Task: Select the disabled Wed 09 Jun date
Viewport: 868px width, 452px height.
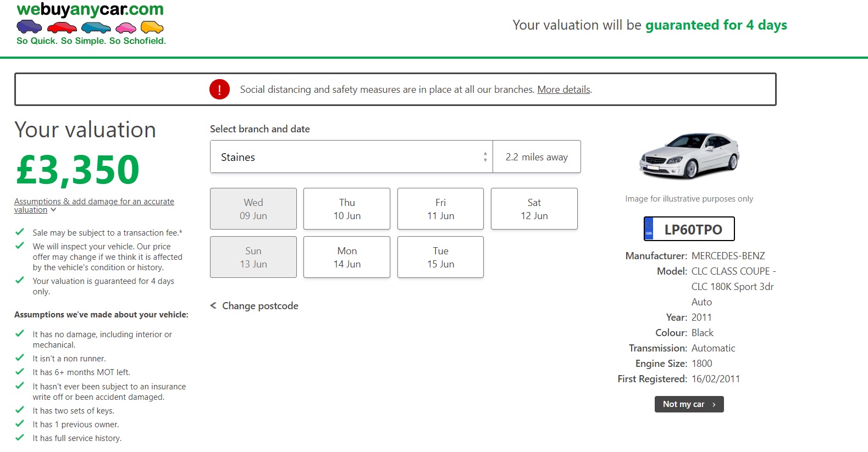Action: pyautogui.click(x=253, y=209)
